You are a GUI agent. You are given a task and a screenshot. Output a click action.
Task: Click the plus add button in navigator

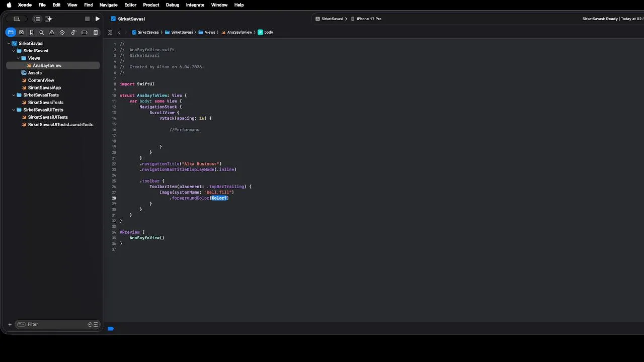point(10,324)
